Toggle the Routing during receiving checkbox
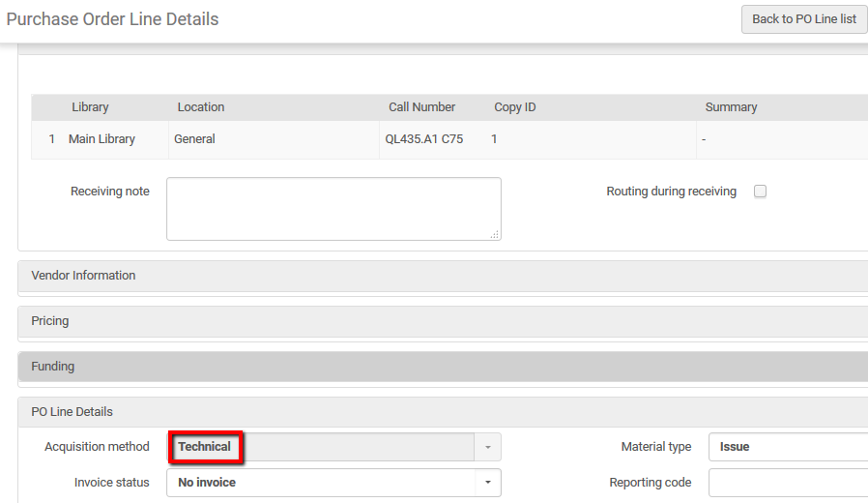The image size is (868, 503). coord(760,192)
